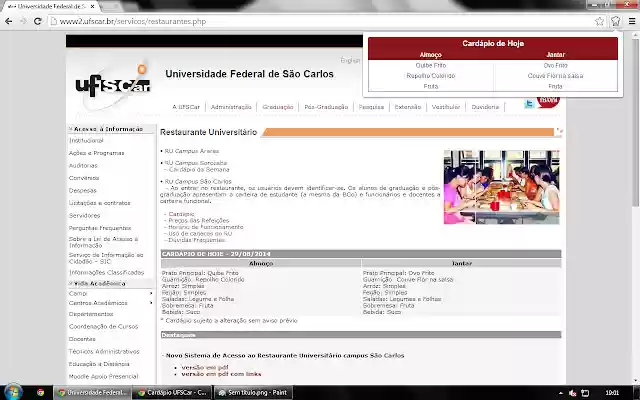Screen dimensions: 640x400
Task: Open the Dúvidas Frequentes link
Action: coord(197,240)
